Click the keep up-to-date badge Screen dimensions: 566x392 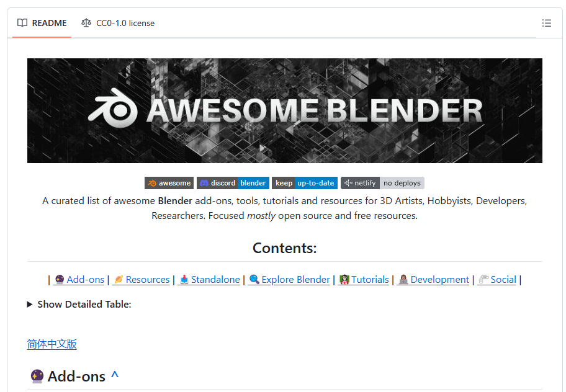(305, 183)
